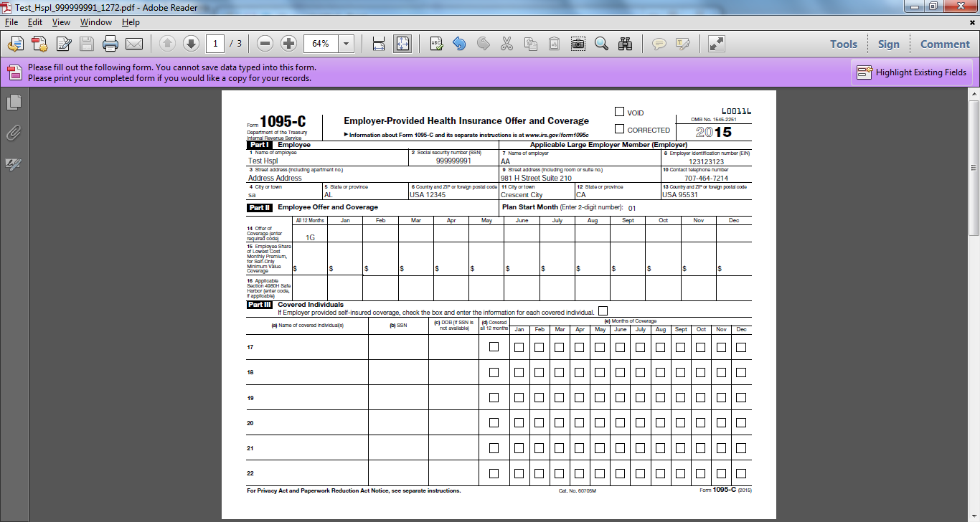
Task: Expand the Comment pane
Action: [945, 44]
